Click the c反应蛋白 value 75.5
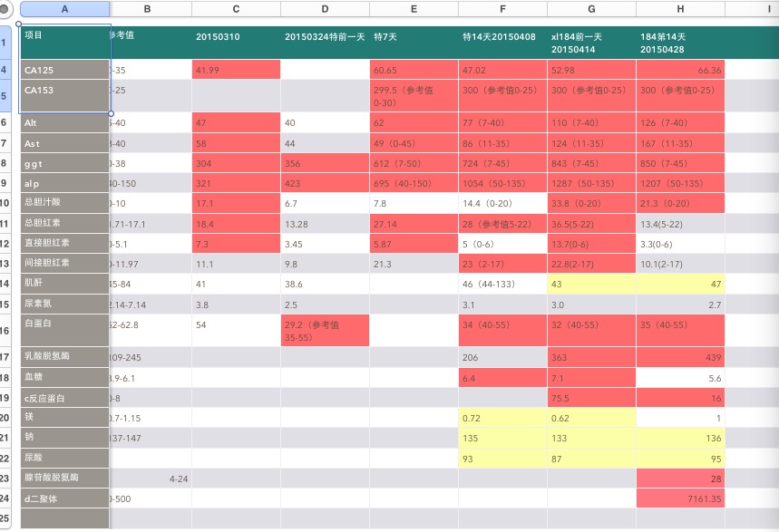The width and height of the screenshot is (779, 532). point(591,398)
